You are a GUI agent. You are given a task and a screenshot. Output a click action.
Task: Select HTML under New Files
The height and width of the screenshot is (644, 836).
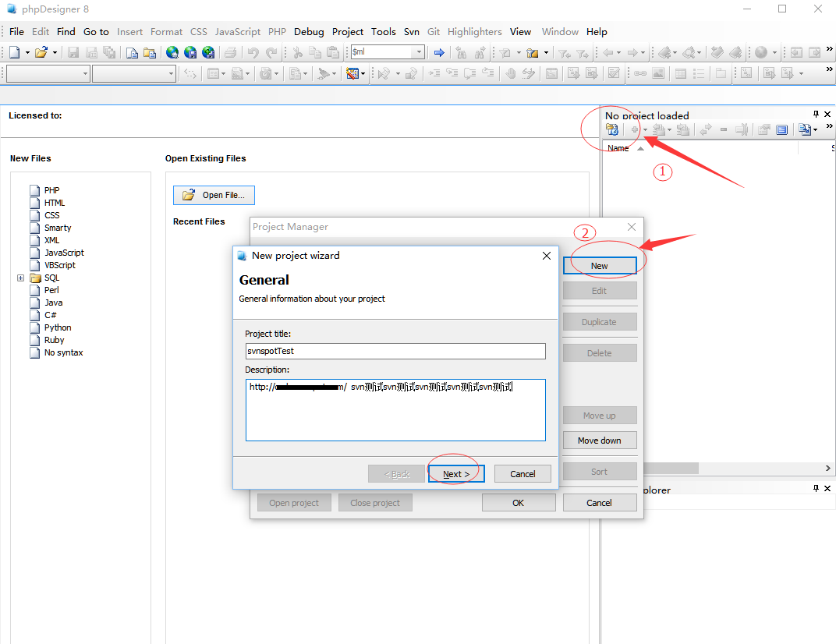(x=55, y=203)
